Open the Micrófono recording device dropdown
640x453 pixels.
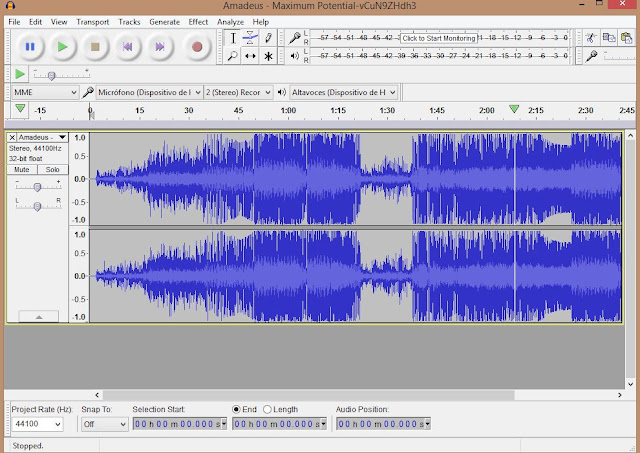[149, 92]
